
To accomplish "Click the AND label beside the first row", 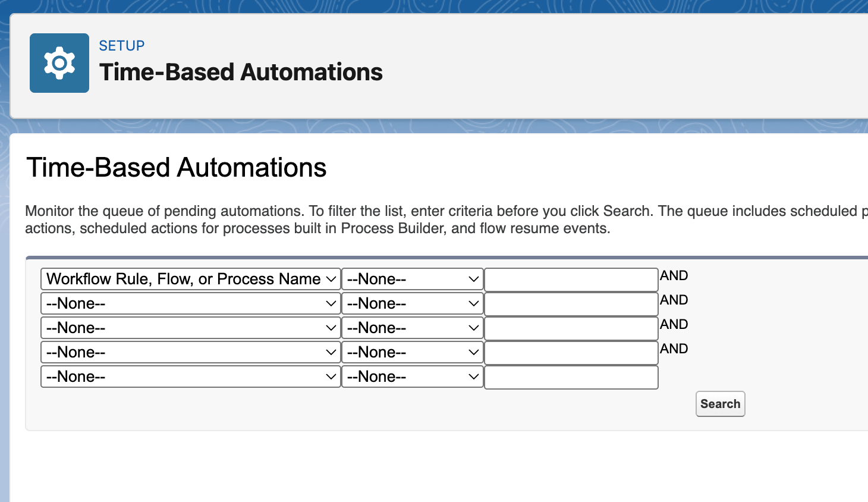I will pos(674,275).
